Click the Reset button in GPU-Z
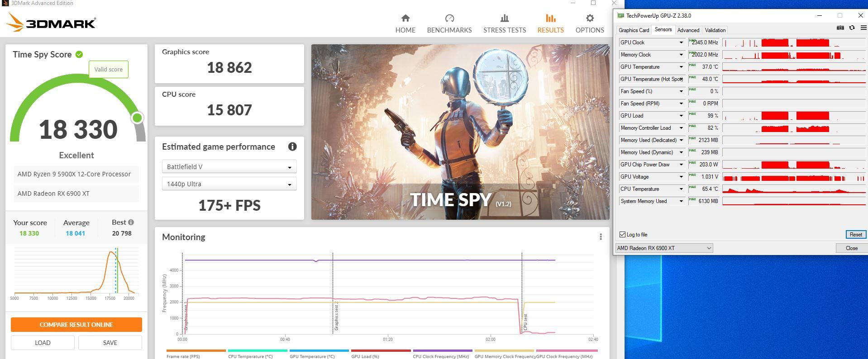 tap(855, 235)
